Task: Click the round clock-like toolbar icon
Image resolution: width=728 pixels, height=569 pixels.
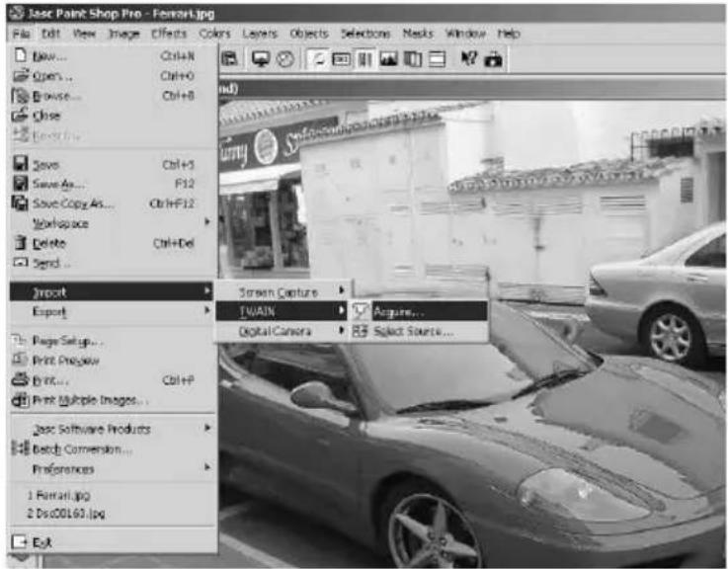Action: (285, 59)
